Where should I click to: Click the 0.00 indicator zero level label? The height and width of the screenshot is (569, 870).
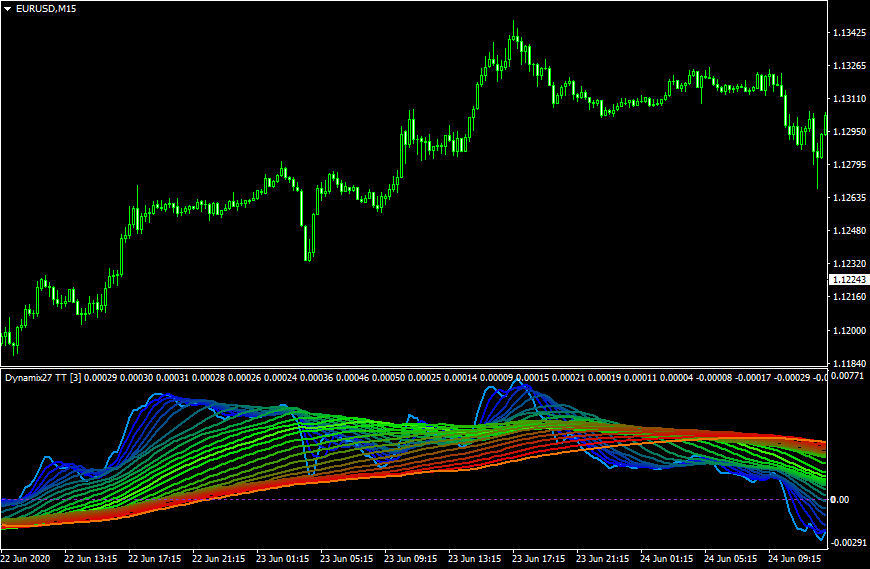click(842, 499)
